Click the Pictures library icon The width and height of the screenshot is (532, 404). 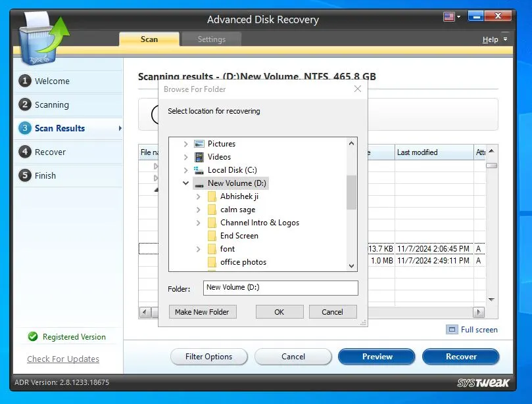click(199, 144)
